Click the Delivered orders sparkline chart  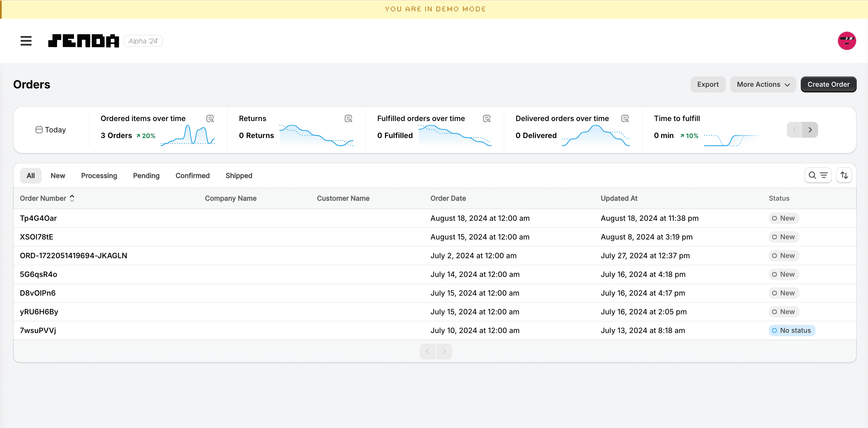[x=596, y=135]
